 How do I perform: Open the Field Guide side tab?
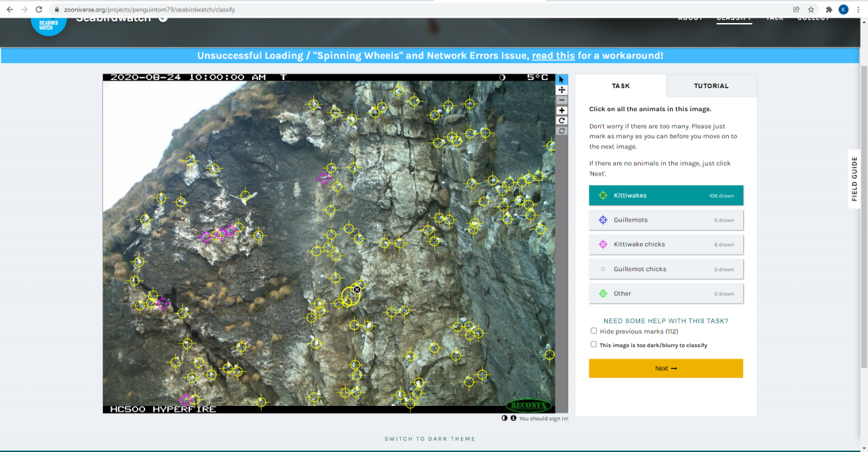pyautogui.click(x=854, y=179)
